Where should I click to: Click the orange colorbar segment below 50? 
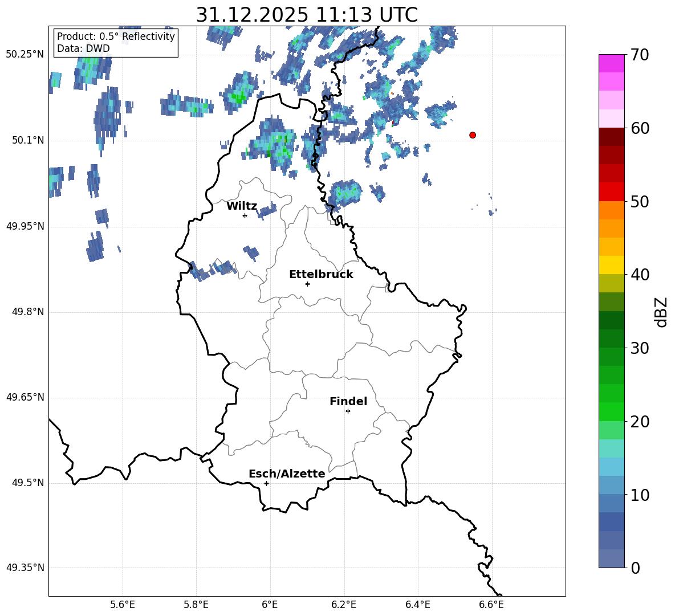(x=611, y=210)
